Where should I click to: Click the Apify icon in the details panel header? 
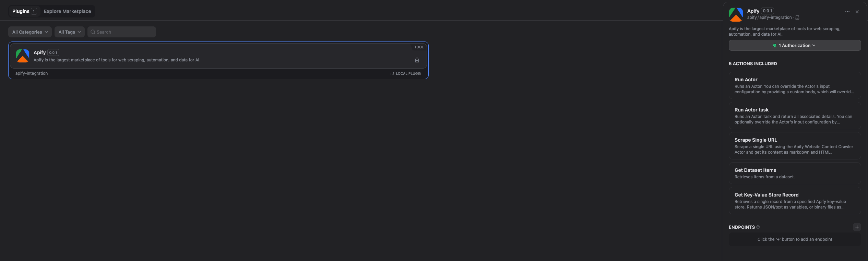[736, 14]
